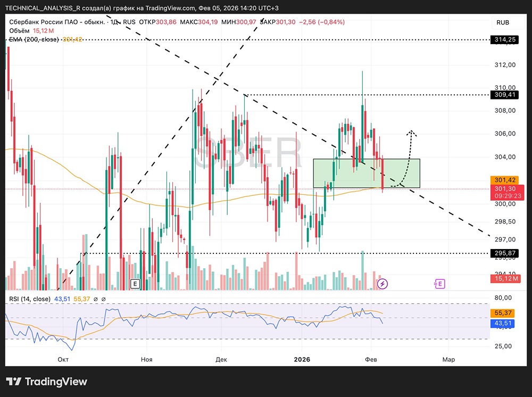Click the blue 43,51 RSI axis label
532x397 pixels.
[503, 324]
